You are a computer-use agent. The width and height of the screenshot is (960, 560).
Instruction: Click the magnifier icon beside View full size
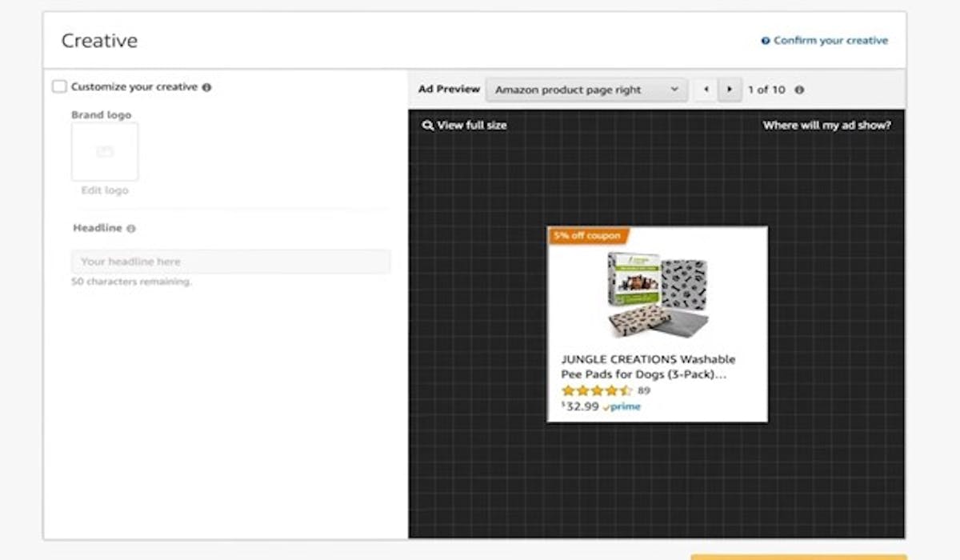click(428, 126)
